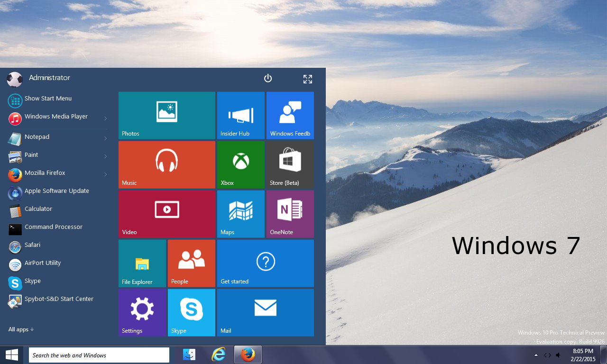Open the Video tile
This screenshot has height=364, width=607.
[167, 214]
